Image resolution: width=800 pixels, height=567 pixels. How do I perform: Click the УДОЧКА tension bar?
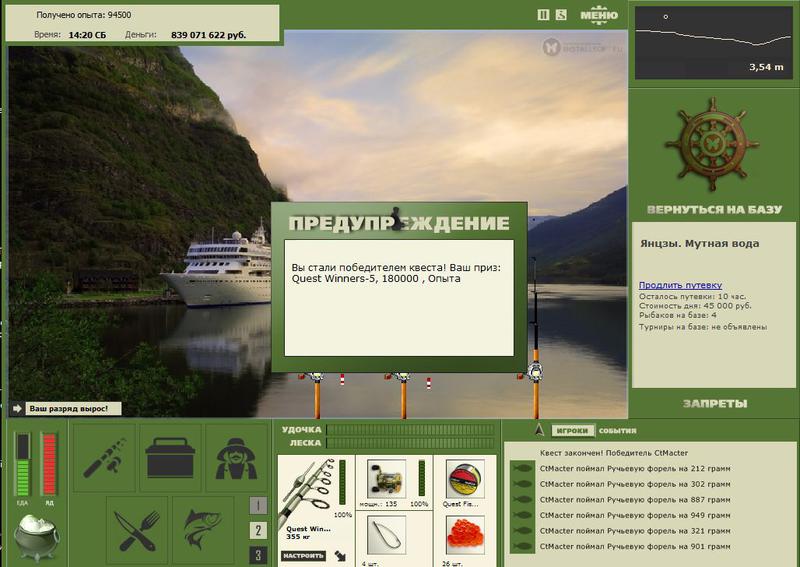pyautogui.click(x=410, y=430)
